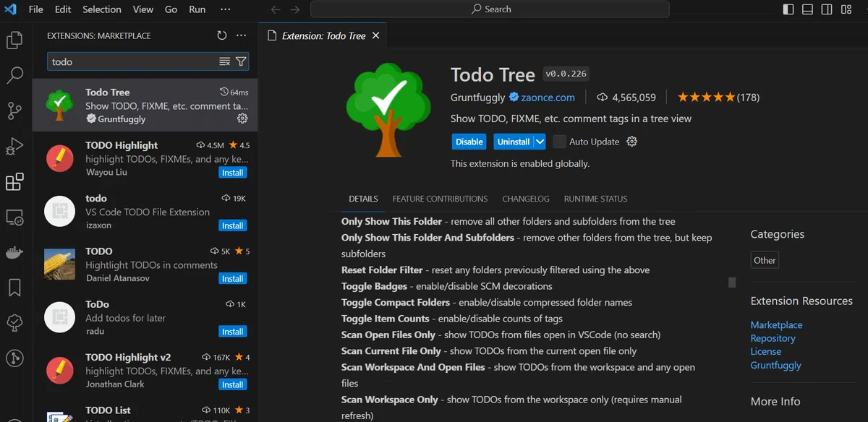Go forward using title bar arrow
Image resolution: width=868 pixels, height=422 pixels.
294,9
